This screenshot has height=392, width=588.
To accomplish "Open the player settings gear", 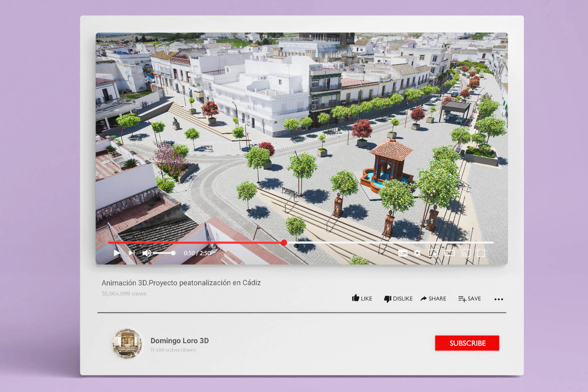I will pyautogui.click(x=417, y=253).
